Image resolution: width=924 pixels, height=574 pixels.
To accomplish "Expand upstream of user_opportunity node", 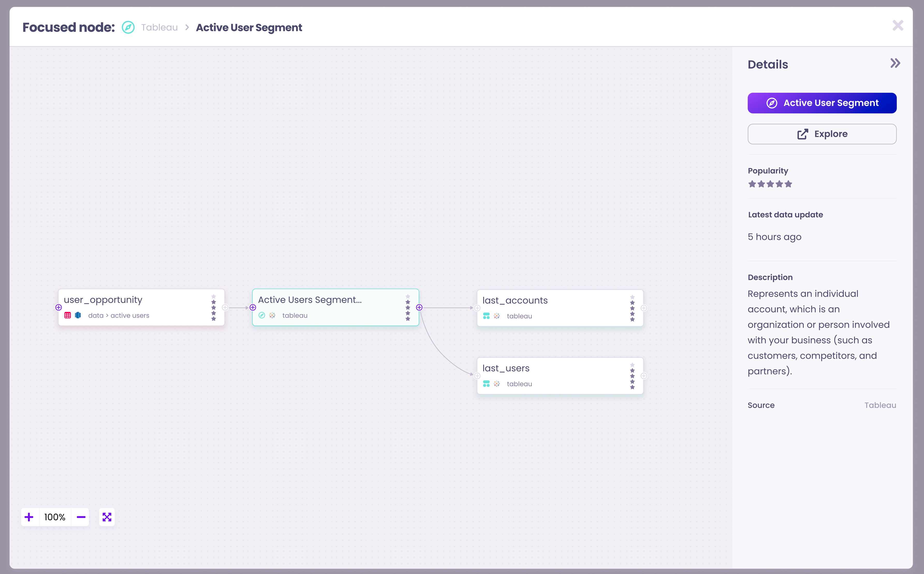I will pyautogui.click(x=58, y=307).
